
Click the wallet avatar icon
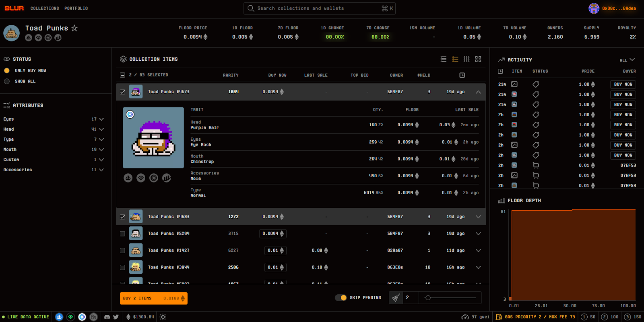click(x=594, y=8)
